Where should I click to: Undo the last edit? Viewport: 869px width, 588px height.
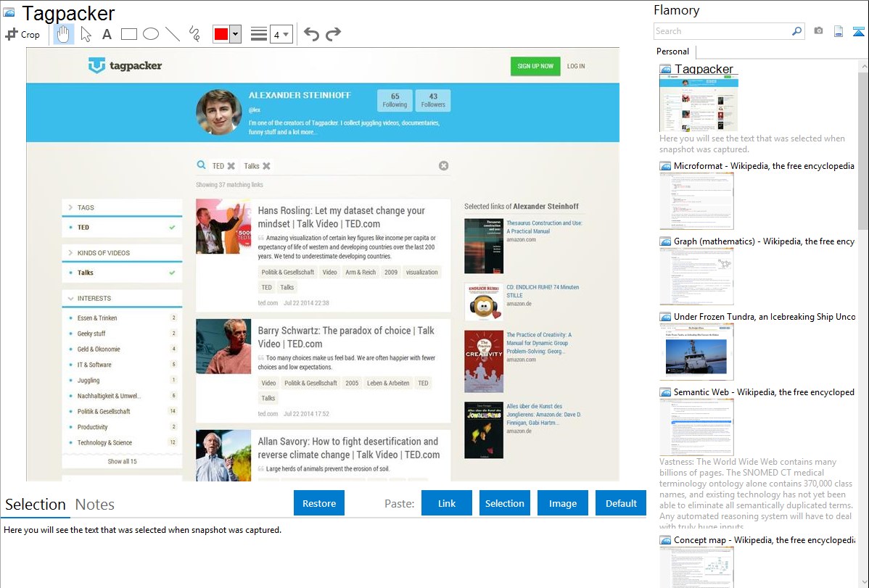point(311,34)
